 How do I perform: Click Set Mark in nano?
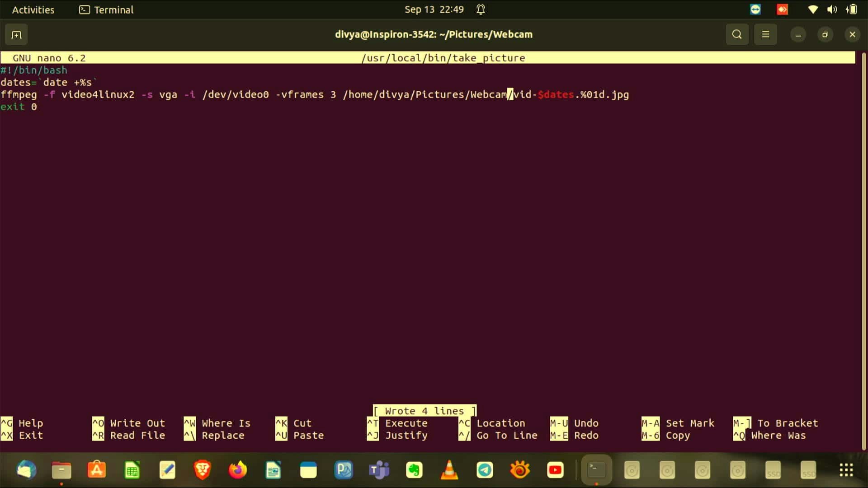[x=690, y=423]
